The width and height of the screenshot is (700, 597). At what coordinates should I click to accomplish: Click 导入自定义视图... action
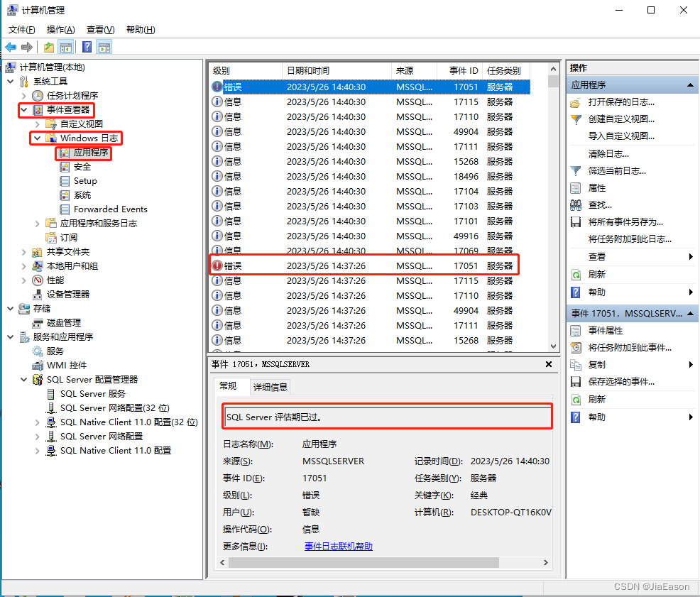[x=621, y=136]
